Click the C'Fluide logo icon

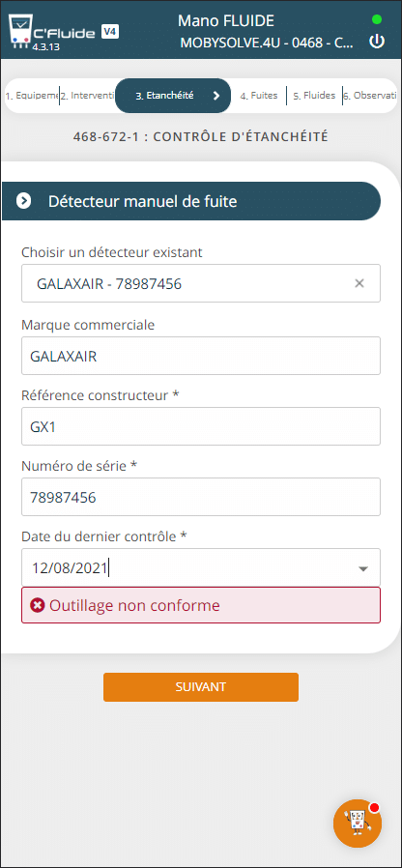[19, 32]
